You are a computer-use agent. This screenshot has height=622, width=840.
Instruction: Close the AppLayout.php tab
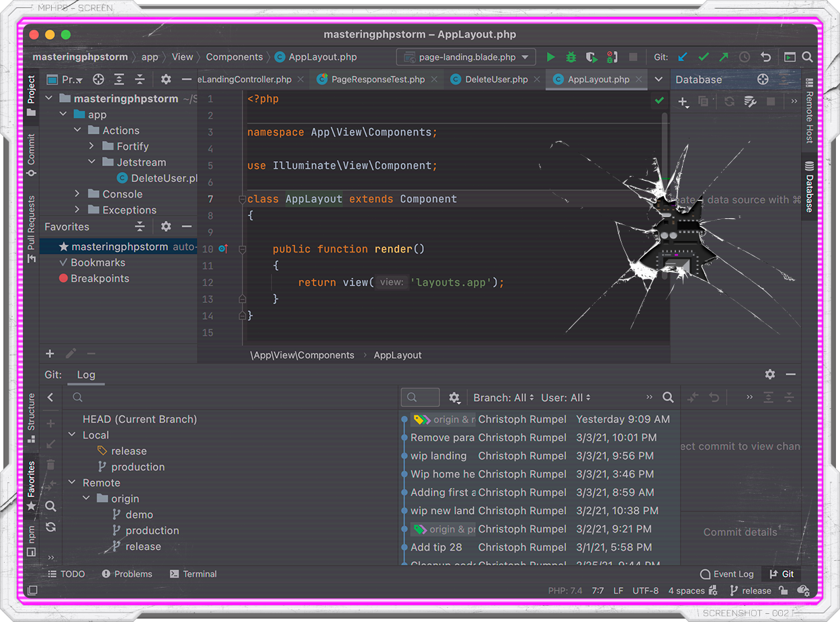pyautogui.click(x=638, y=79)
